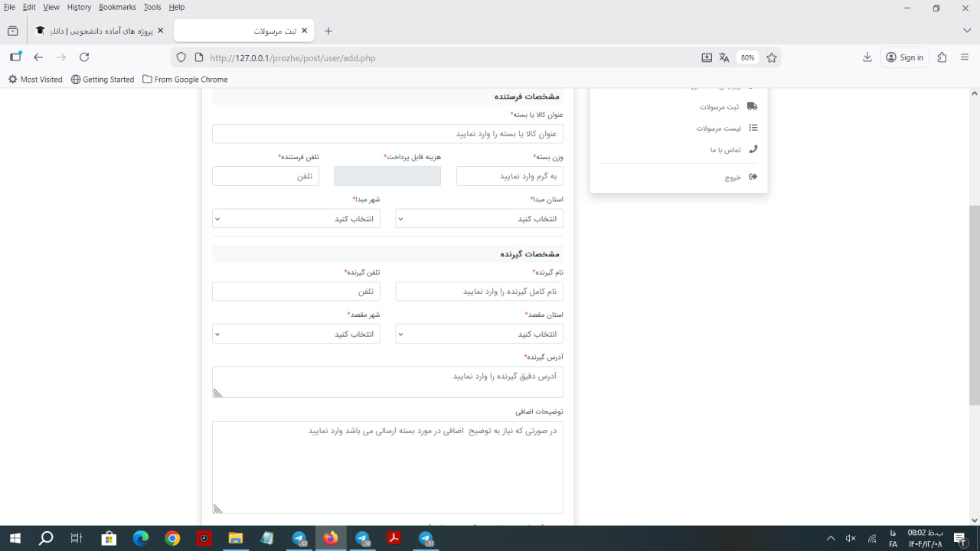The image size is (980, 551).
Task: Open the Firefox hamburger application menu
Action: (965, 57)
